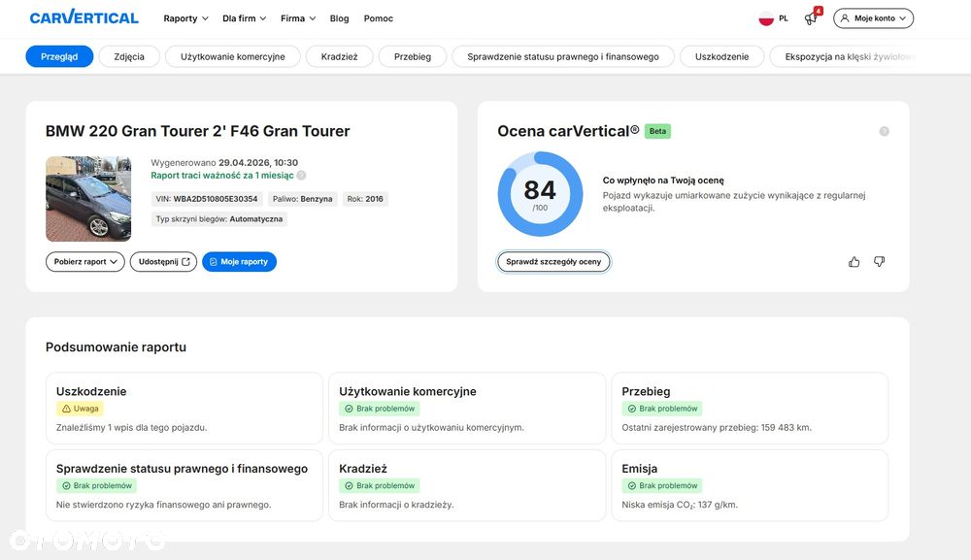Image resolution: width=971 pixels, height=560 pixels.
Task: Click the BMW 220 Gran Tourer title
Action: [x=197, y=131]
